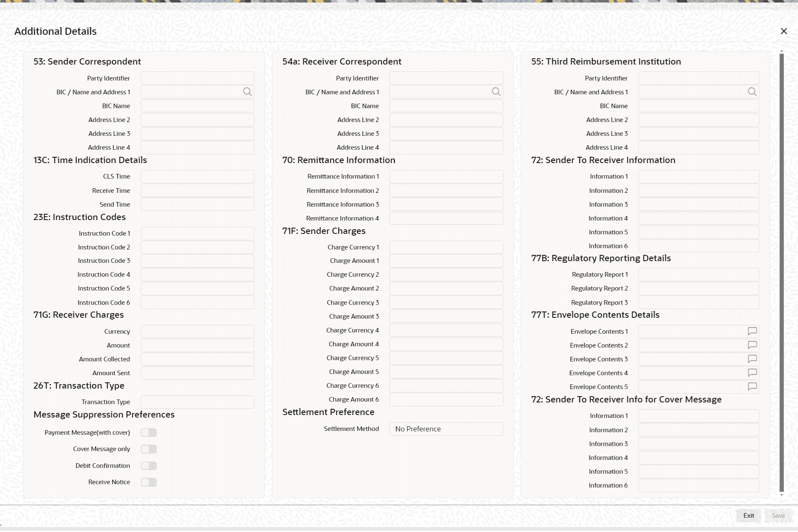798x532 pixels.
Task: Toggle Payment Message(with cover) suppression
Action: coord(149,433)
